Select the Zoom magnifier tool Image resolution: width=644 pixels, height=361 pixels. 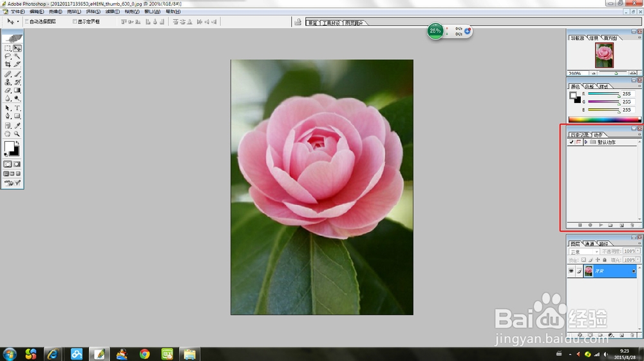click(17, 134)
